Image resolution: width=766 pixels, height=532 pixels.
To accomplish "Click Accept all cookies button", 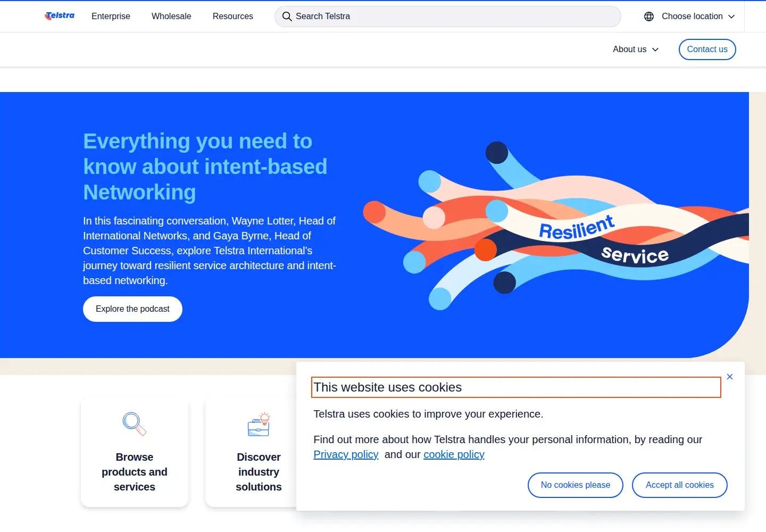I will coord(680,485).
